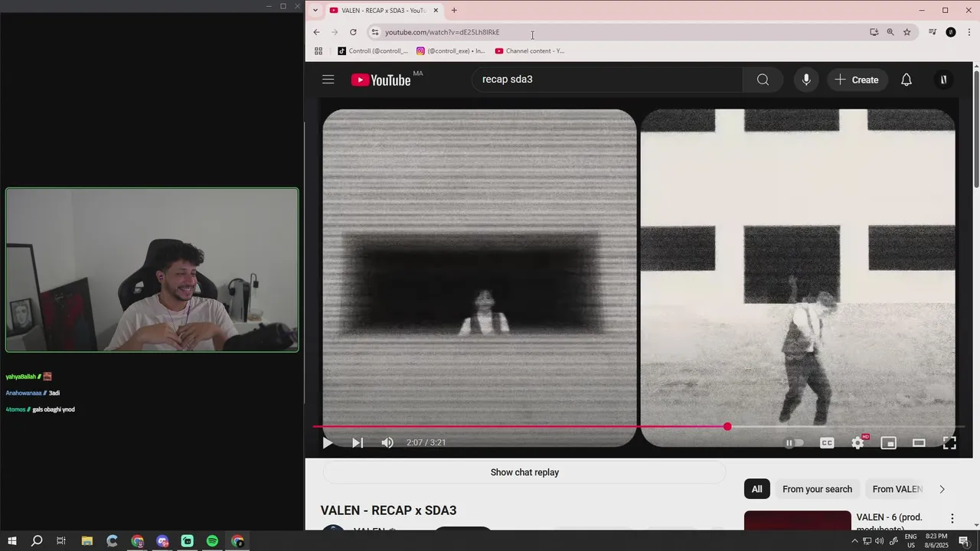Open player settings gear
980x551 pixels.
coord(857,442)
